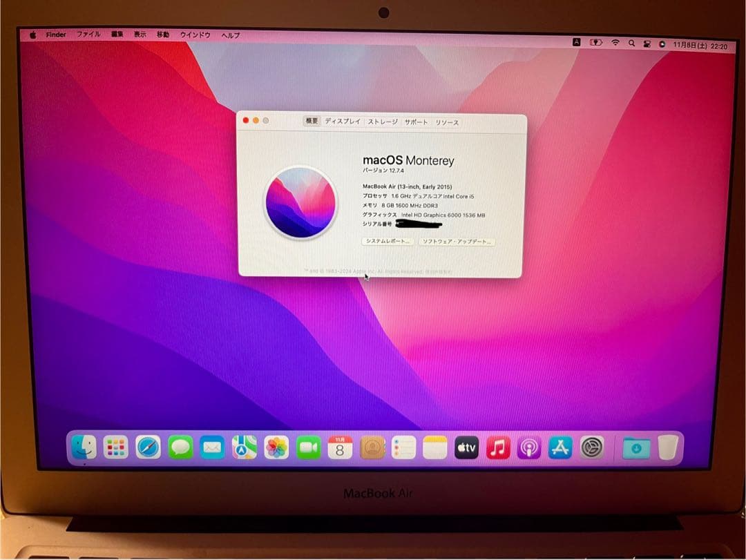Click the Wi-Fi icon in the menu bar
Viewport: 746px width, 560px height.
(615, 42)
